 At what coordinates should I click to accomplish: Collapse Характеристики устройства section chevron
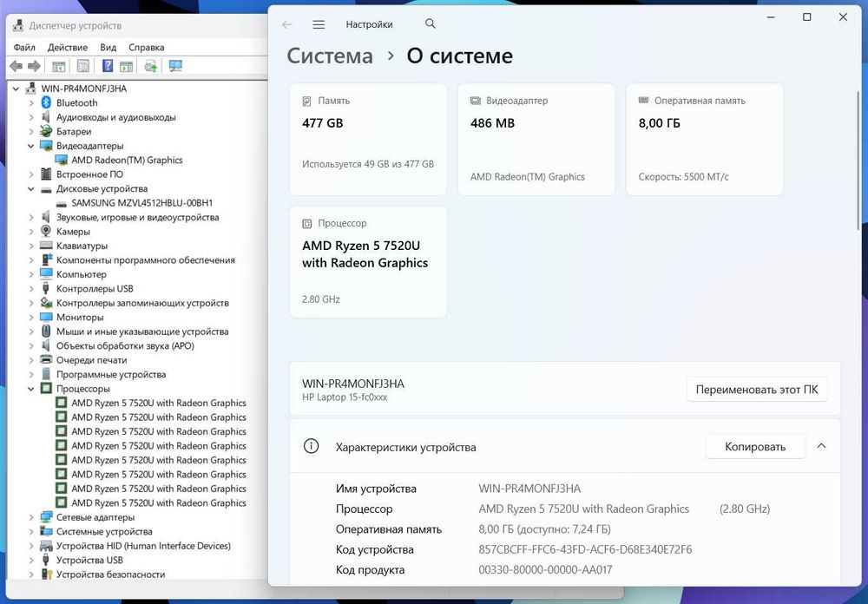821,446
